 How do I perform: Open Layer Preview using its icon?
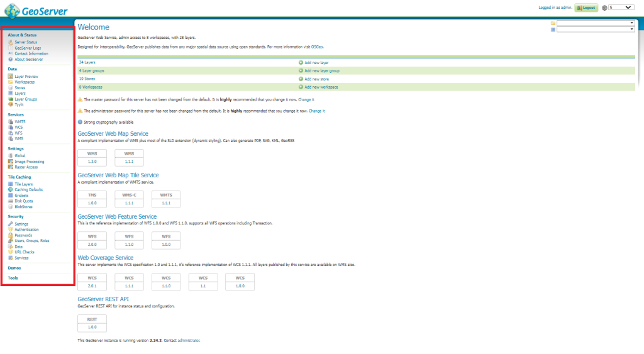tap(11, 76)
